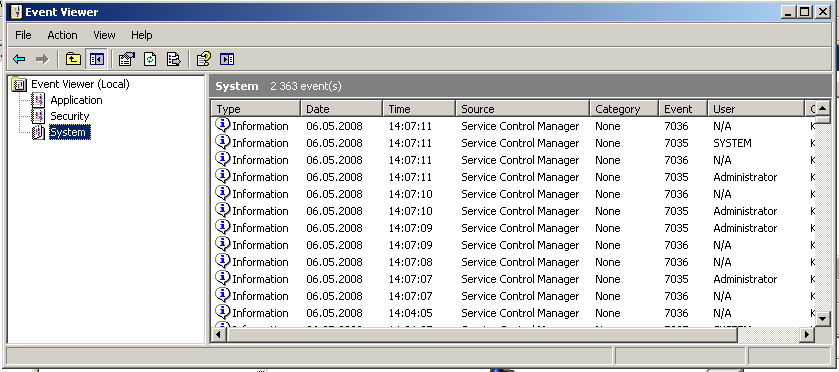Select the Event Viewer (Local) root node
The width and height of the screenshot is (839, 372).
click(x=80, y=84)
